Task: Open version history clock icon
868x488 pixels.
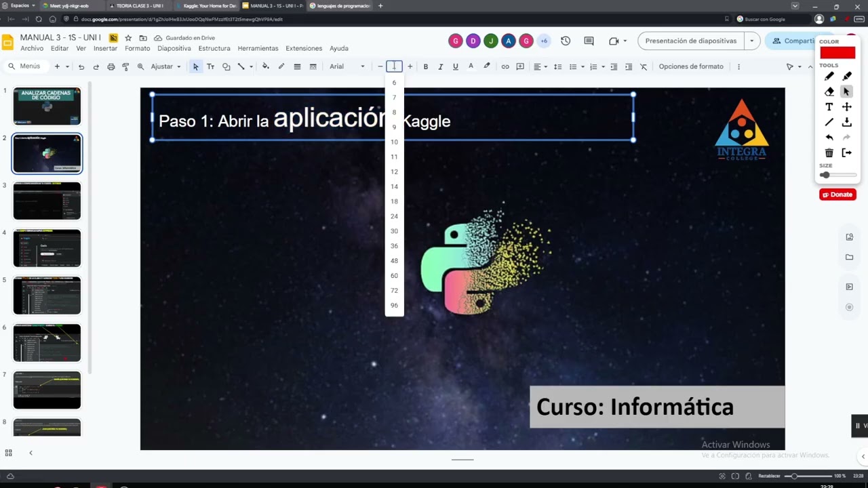Action: (566, 41)
